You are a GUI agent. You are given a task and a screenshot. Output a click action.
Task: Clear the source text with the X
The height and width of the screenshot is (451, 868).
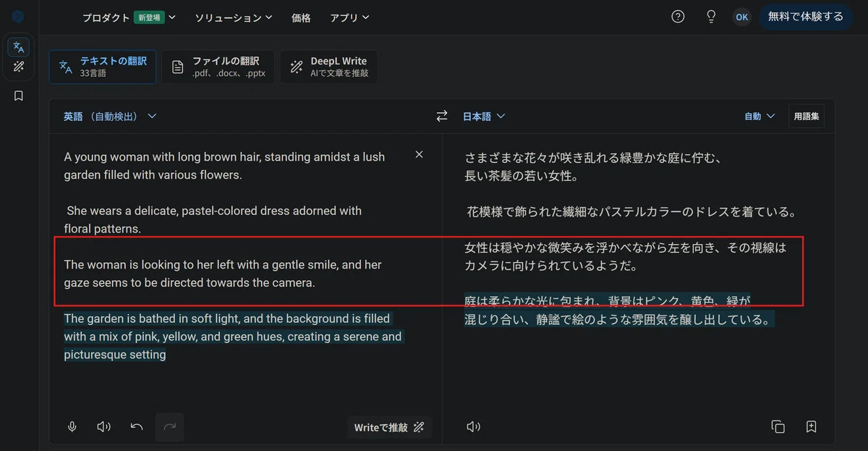(x=419, y=155)
